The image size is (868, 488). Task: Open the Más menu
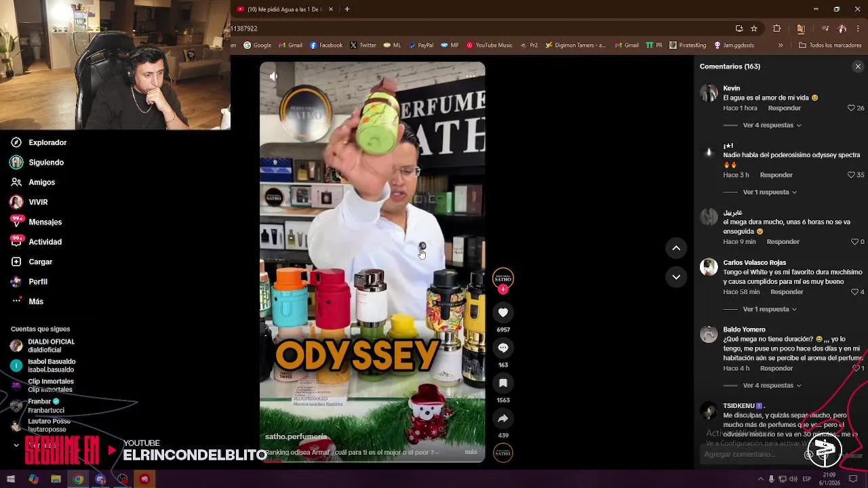click(x=27, y=302)
